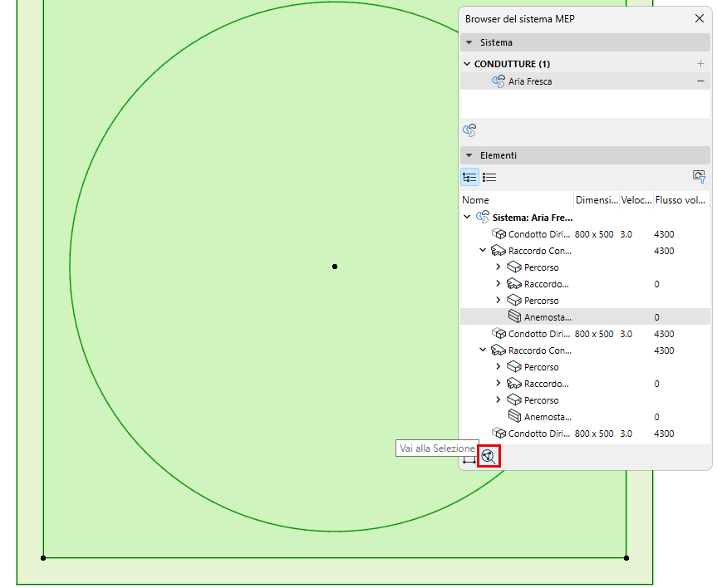Click 4300 flow value of first Raccordo Con...
Image resolution: width=717 pixels, height=588 pixels.
(x=664, y=251)
